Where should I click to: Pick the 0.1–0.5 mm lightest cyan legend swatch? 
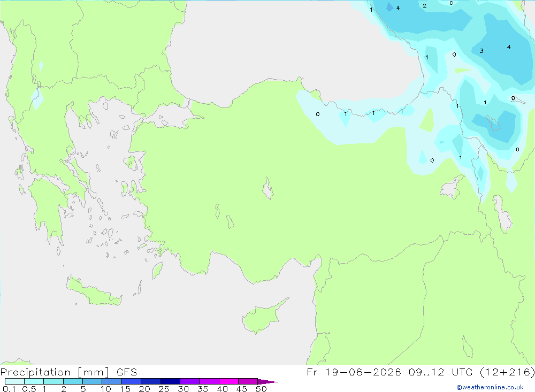(14, 381)
